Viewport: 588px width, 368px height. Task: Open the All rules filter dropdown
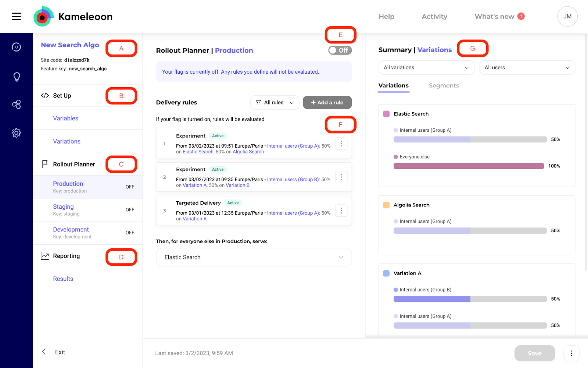coord(275,103)
